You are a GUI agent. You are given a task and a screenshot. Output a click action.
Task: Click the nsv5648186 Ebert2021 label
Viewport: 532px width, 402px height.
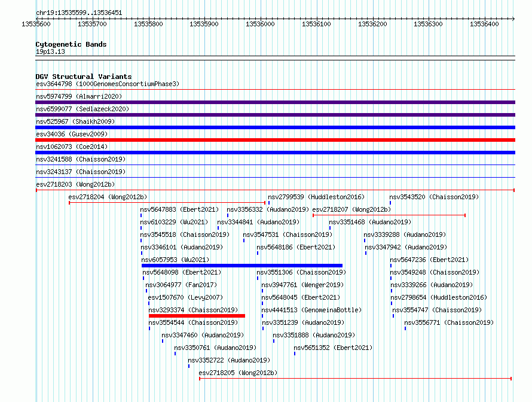(296, 247)
